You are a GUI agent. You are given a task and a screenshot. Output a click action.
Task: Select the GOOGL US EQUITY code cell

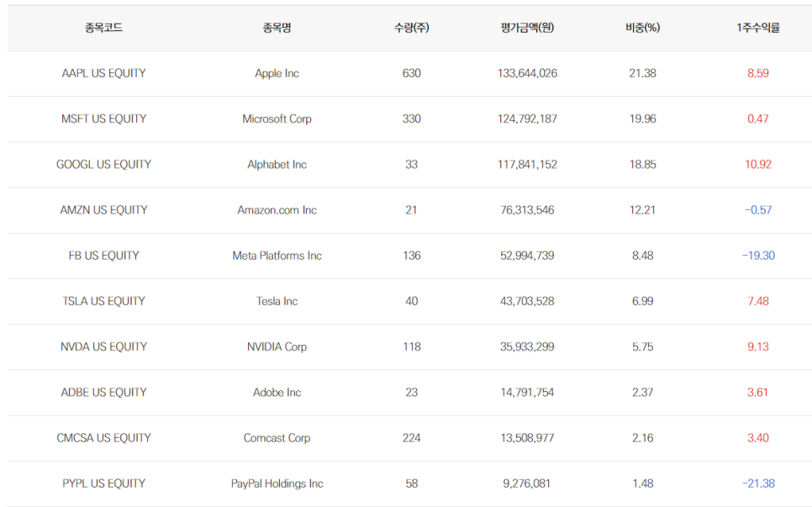103,164
